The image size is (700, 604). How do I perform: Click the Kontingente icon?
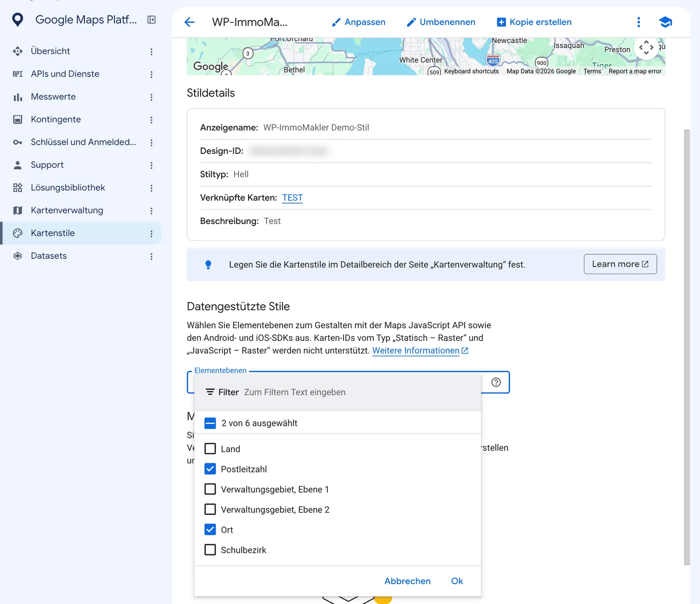[x=17, y=119]
